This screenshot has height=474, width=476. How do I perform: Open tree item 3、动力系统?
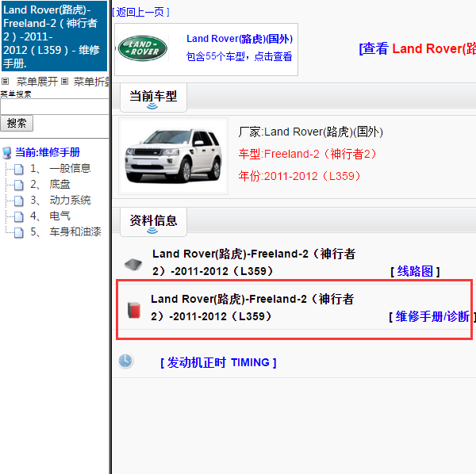point(60,201)
